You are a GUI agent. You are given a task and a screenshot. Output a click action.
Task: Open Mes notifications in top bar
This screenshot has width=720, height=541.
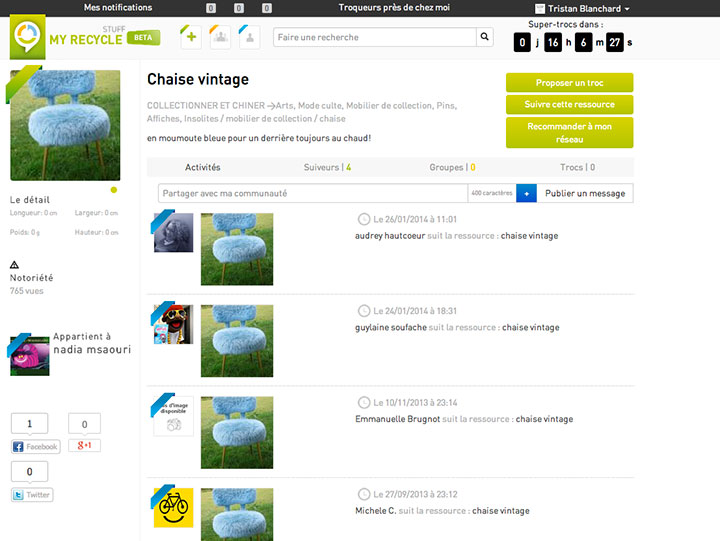(x=119, y=8)
